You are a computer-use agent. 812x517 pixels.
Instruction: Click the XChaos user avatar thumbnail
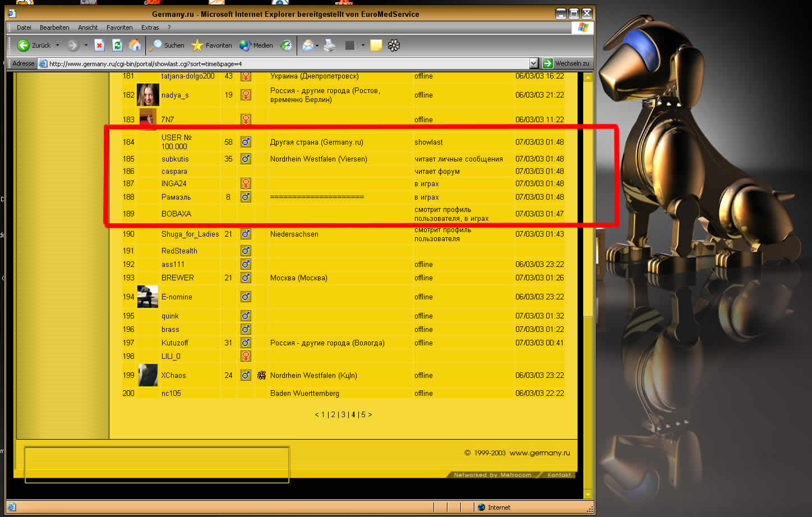point(148,375)
